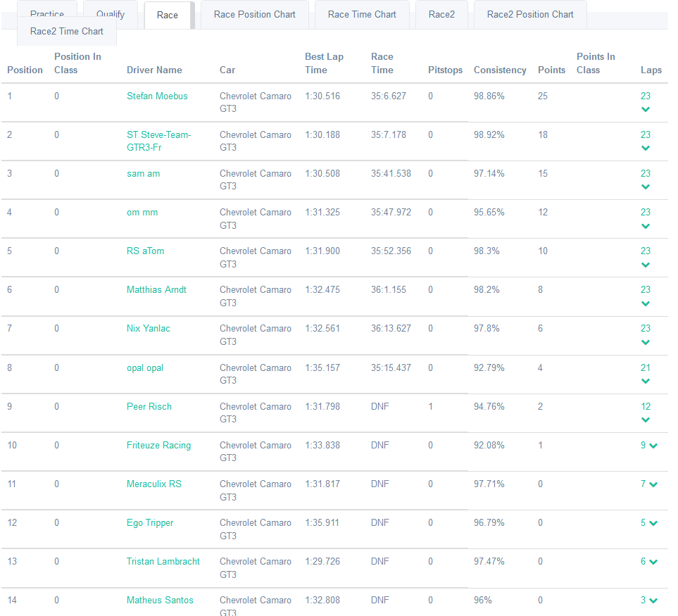Open the Qualify tab
The image size is (678, 616).
pyautogui.click(x=111, y=14)
